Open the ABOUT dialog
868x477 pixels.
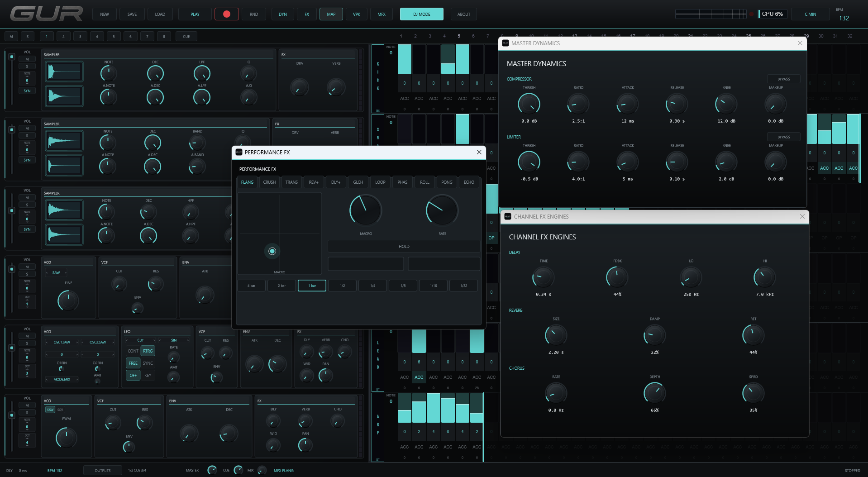[464, 14]
